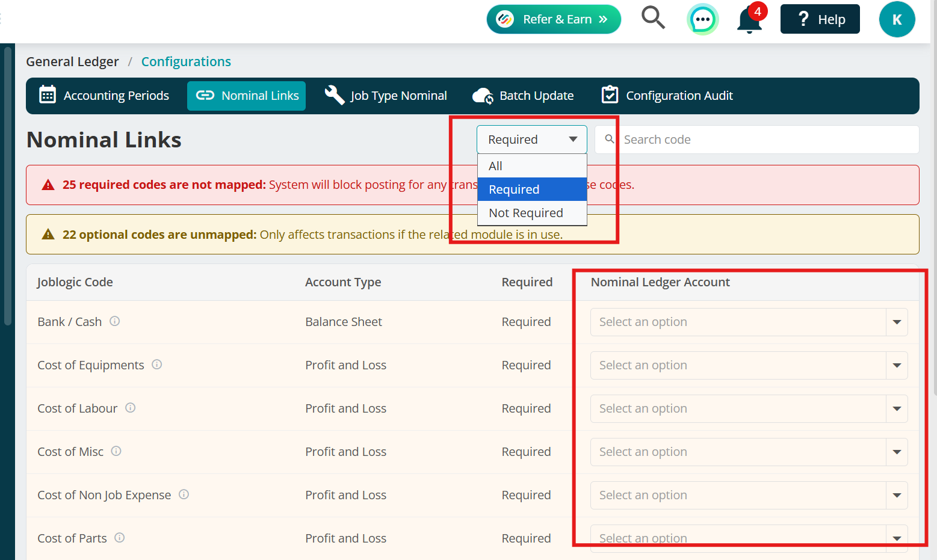The width and height of the screenshot is (937, 560).
Task: Click info icon next to Cost of Labour
Action: pyautogui.click(x=131, y=408)
